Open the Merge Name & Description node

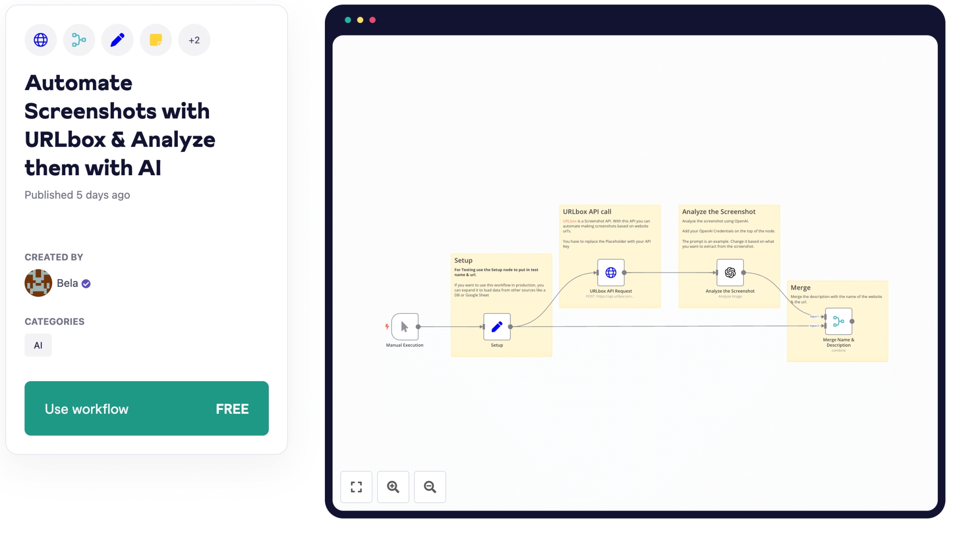(838, 321)
